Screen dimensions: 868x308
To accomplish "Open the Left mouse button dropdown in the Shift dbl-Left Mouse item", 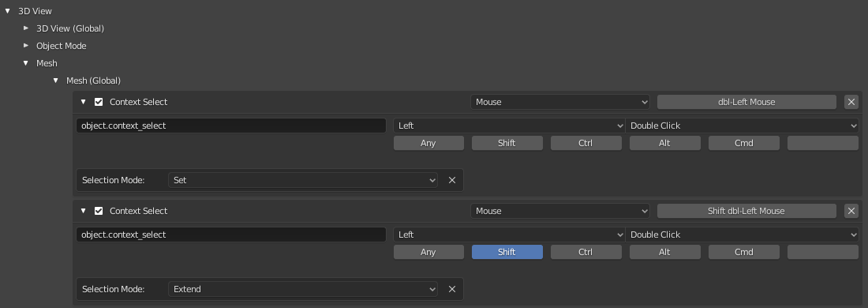I will pos(509,235).
